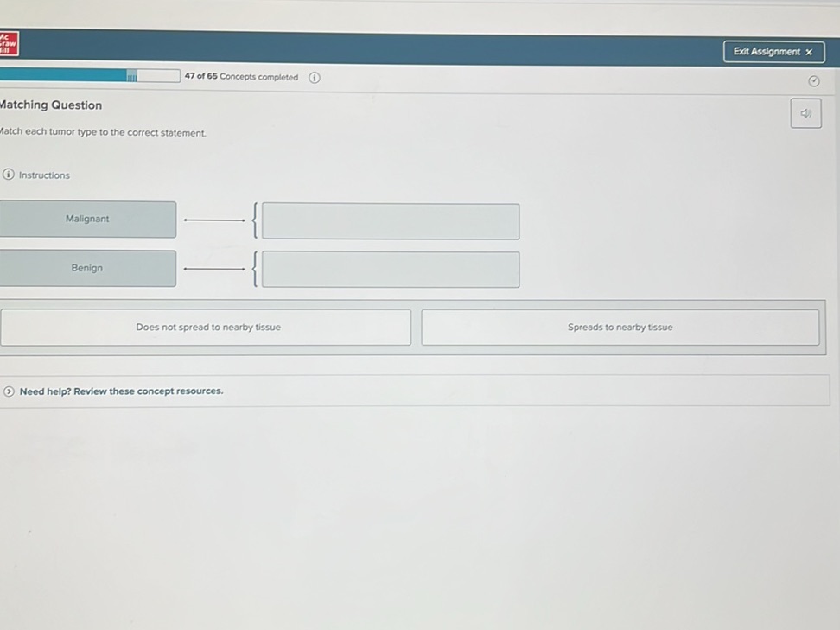The width and height of the screenshot is (840, 630).
Task: Click the Benign tumor type tile
Action: (x=87, y=269)
